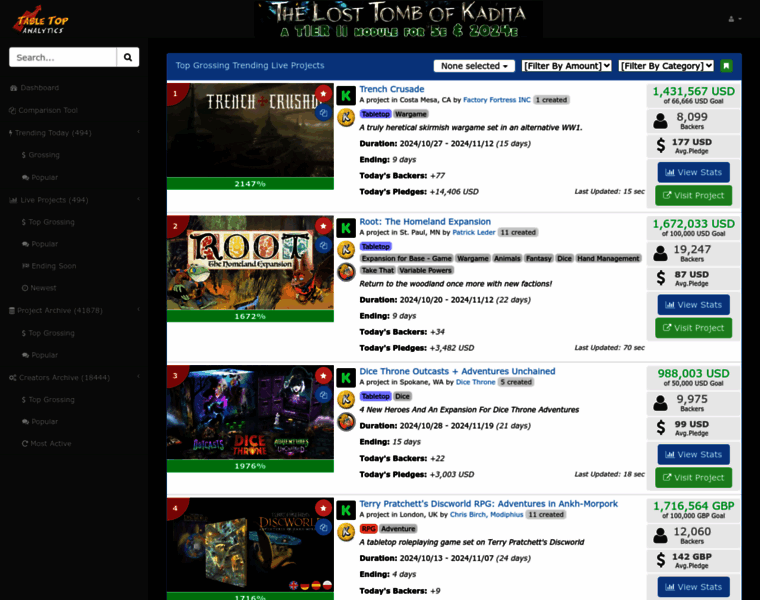760x600 pixels.
Task: View Stats for Discworld RPG
Action: [693, 587]
